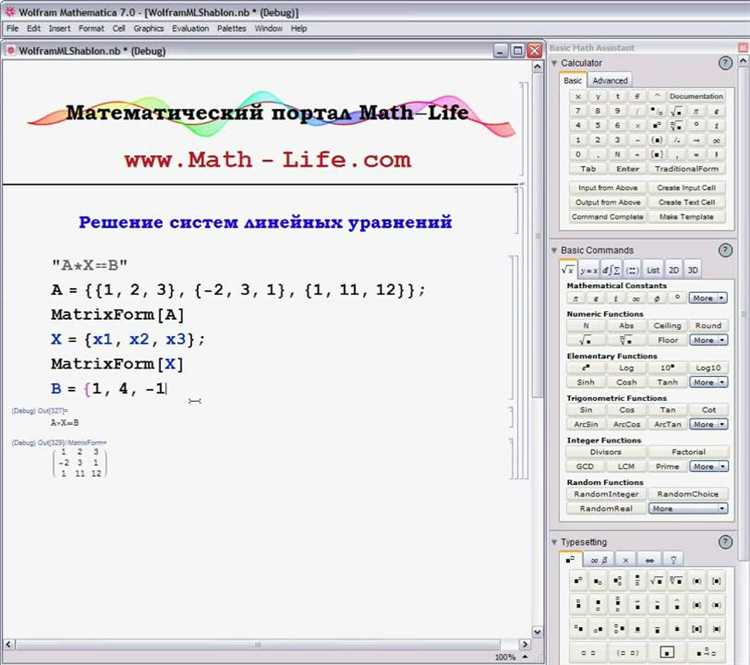
Task: Switch to 3D tab in Basic Commands
Action: click(693, 270)
